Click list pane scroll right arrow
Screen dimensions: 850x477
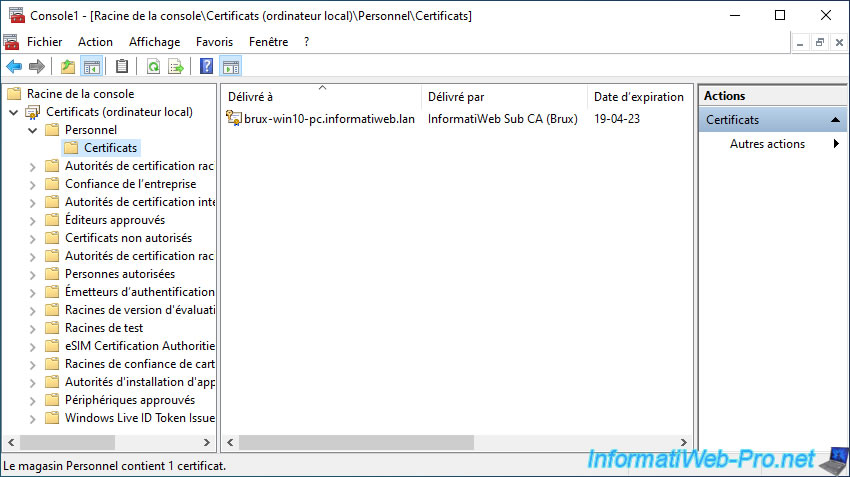coord(684,442)
